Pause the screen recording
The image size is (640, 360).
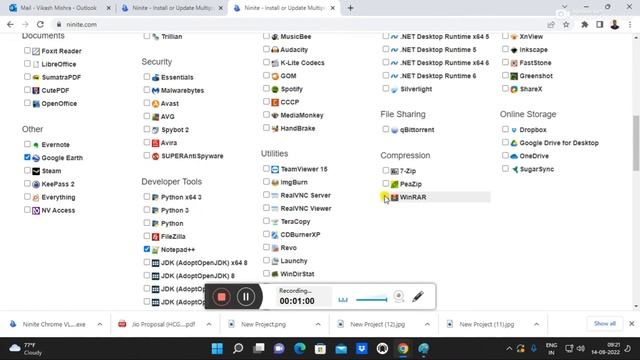pos(246,297)
